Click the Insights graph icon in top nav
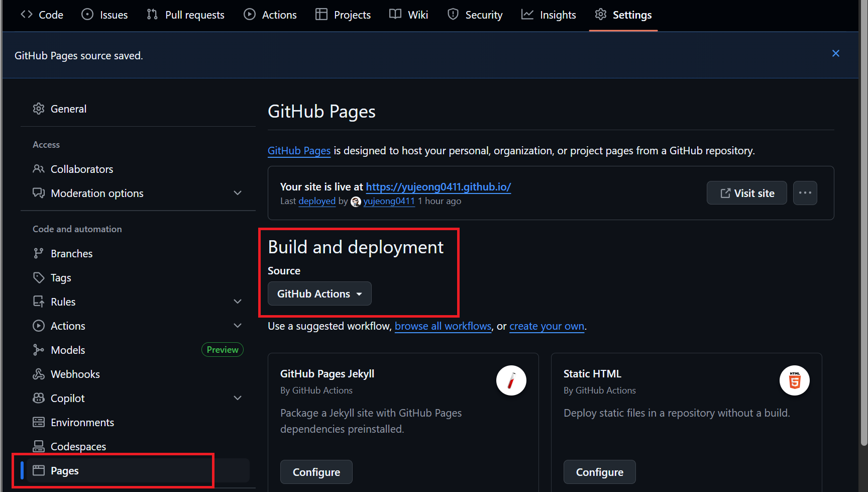 pyautogui.click(x=527, y=15)
